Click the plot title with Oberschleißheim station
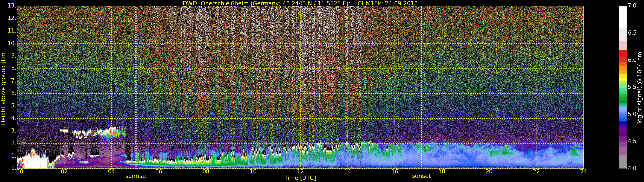The image size is (644, 182). coord(300,3)
